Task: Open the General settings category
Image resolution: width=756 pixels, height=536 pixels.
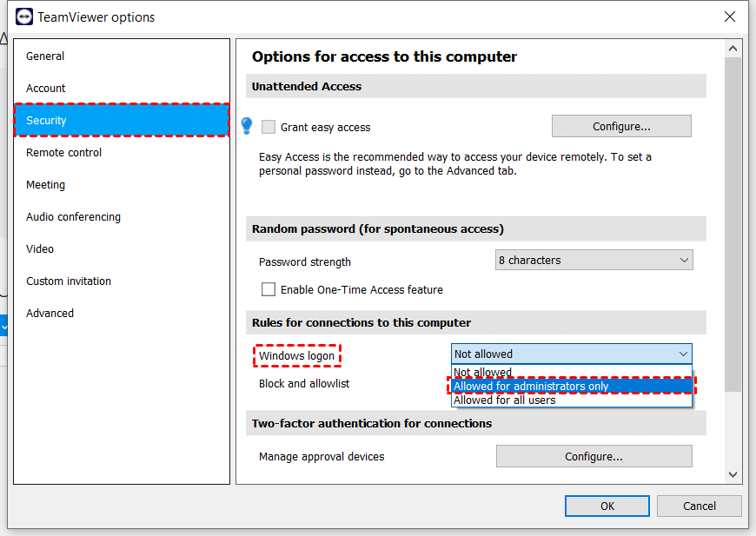Action: (45, 56)
